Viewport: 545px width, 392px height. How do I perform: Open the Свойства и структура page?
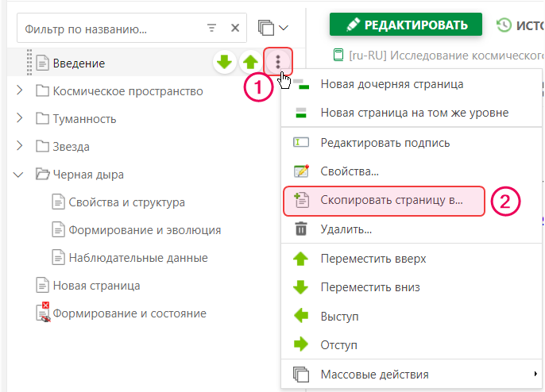point(126,202)
